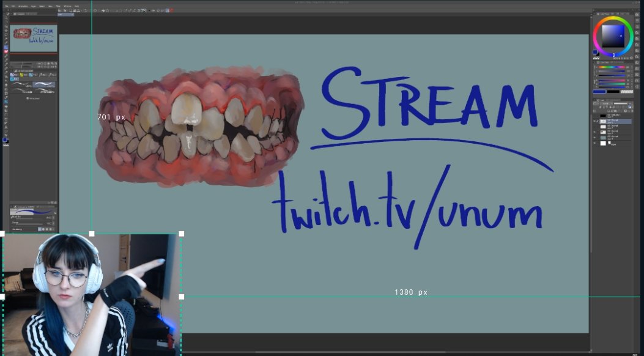This screenshot has width=644, height=356.
Task: Open the Help menu
Action: click(x=76, y=6)
